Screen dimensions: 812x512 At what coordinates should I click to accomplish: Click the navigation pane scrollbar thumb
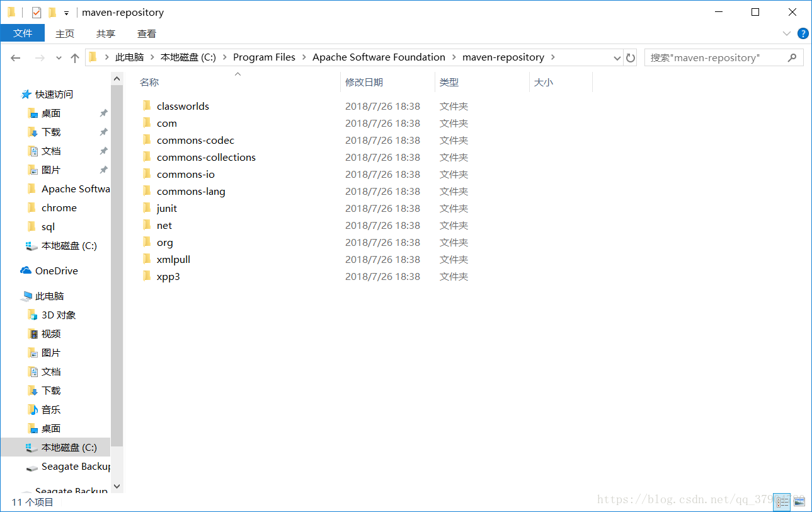[x=117, y=267]
